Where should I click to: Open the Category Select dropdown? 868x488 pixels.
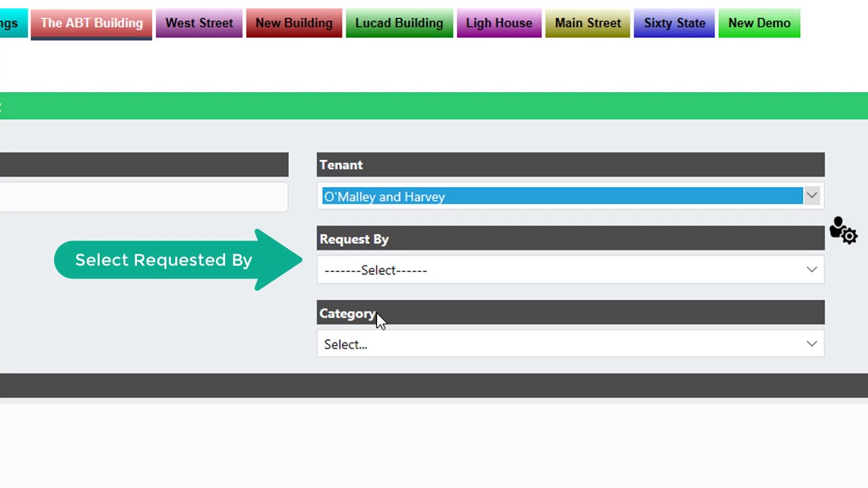tap(570, 344)
